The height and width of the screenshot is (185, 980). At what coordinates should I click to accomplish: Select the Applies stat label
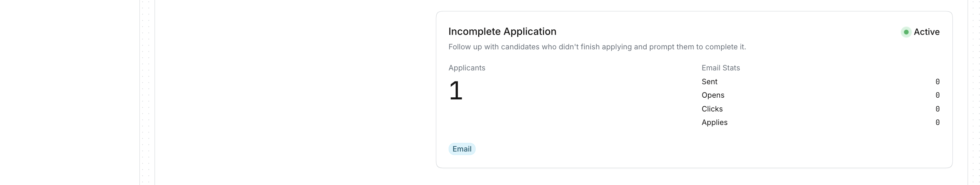pyautogui.click(x=714, y=123)
